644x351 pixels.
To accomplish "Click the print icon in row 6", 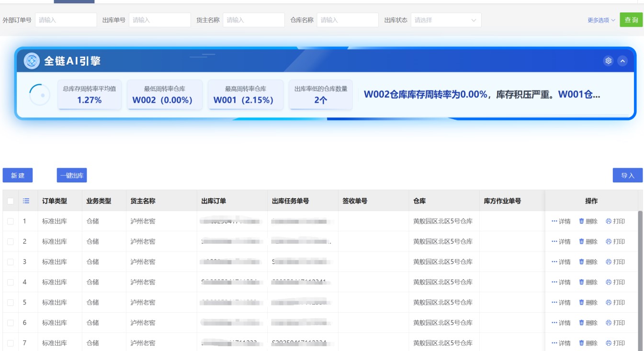I will (x=609, y=323).
